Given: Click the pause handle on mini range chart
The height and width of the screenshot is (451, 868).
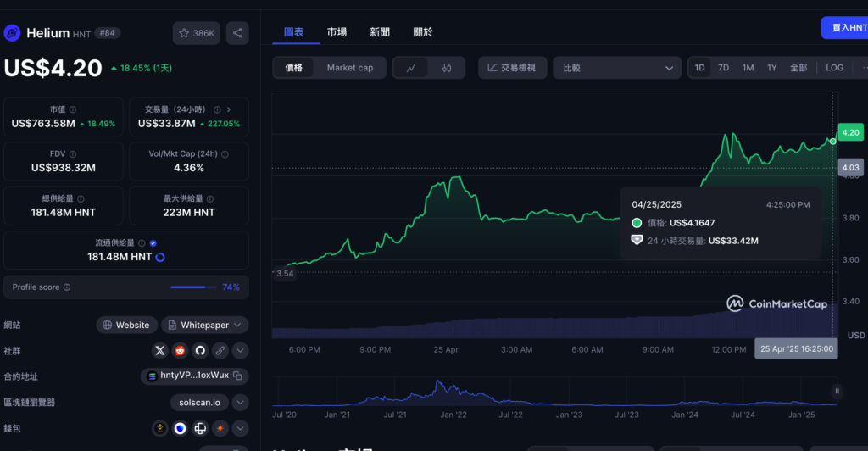Looking at the screenshot, I should point(837,391).
